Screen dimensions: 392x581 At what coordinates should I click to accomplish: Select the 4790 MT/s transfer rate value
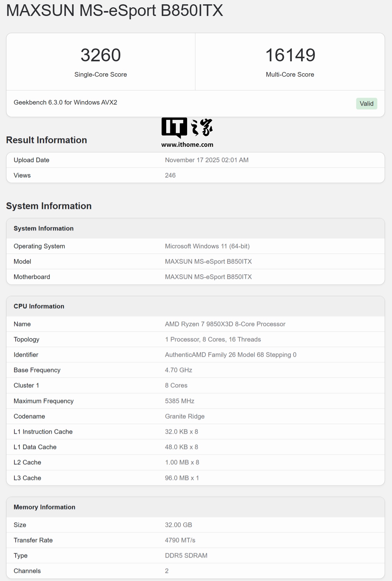(180, 540)
